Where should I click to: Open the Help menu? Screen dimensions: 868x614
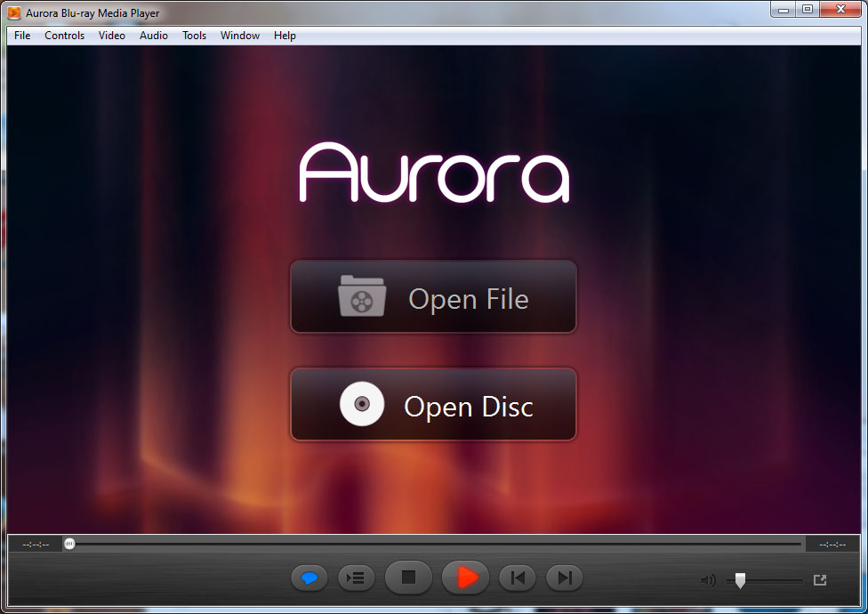tap(285, 36)
